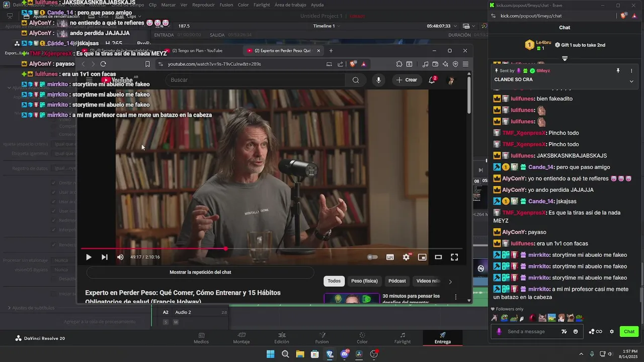Open DaVinci Resolve Edición page
The height and width of the screenshot is (362, 644).
[x=282, y=338]
